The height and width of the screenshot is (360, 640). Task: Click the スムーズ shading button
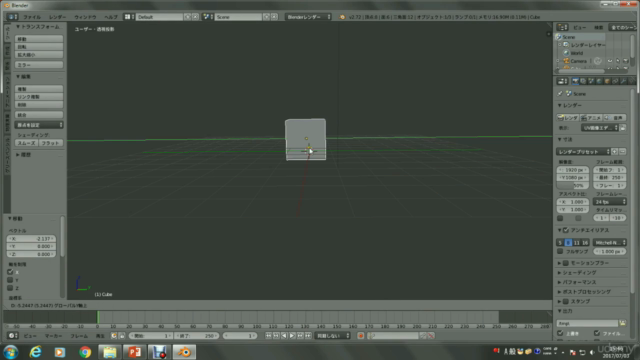pos(27,143)
